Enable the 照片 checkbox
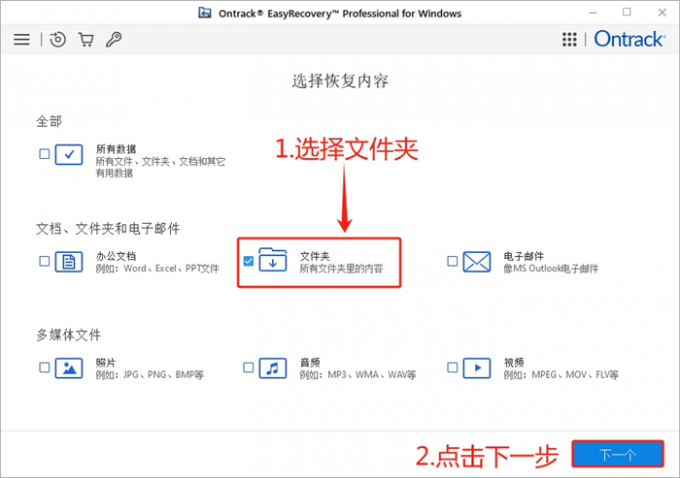The height and width of the screenshot is (478, 680). [44, 368]
